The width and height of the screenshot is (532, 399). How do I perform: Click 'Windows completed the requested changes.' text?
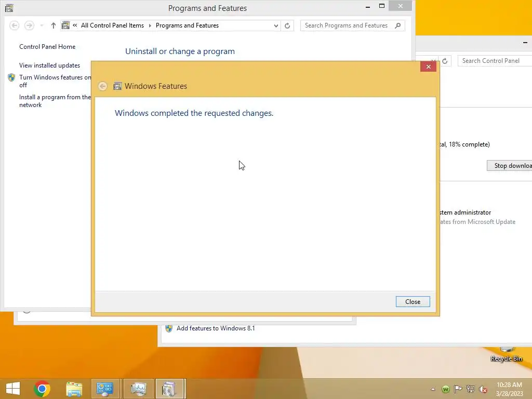[x=194, y=113]
